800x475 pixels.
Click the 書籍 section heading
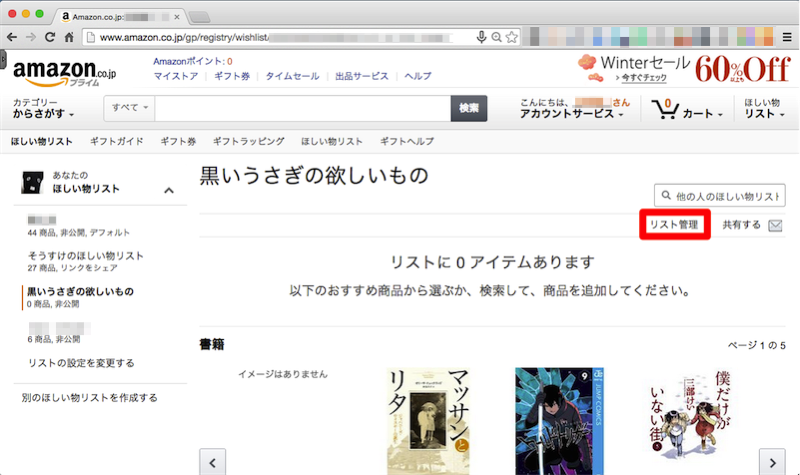click(x=212, y=344)
